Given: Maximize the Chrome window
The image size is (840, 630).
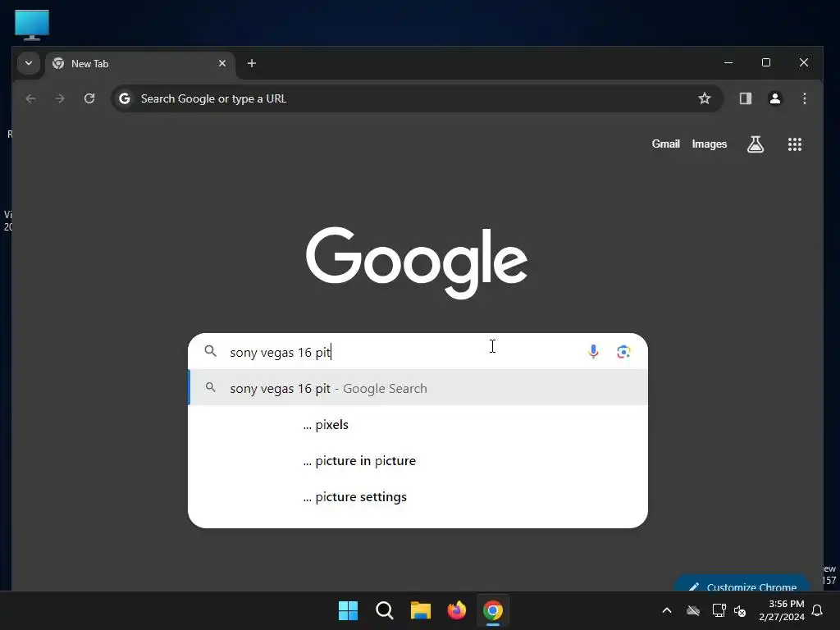Looking at the screenshot, I should 766,62.
